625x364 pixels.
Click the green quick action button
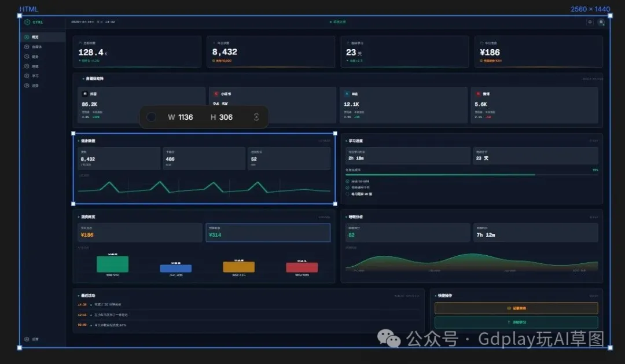(x=516, y=322)
